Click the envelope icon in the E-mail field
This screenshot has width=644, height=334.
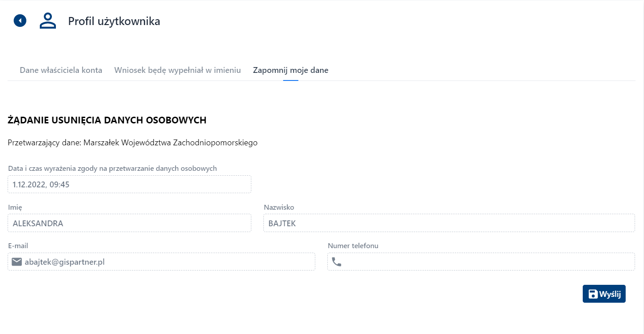[17, 262]
